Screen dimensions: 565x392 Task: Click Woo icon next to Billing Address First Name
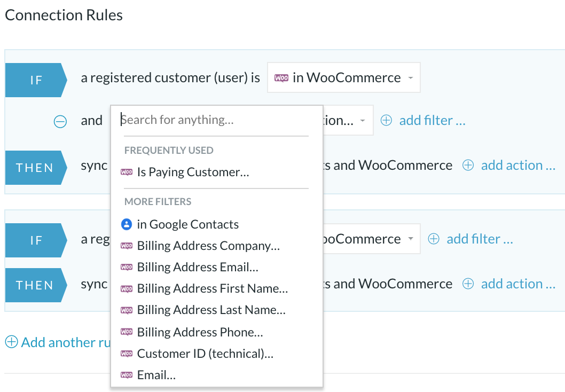127,288
